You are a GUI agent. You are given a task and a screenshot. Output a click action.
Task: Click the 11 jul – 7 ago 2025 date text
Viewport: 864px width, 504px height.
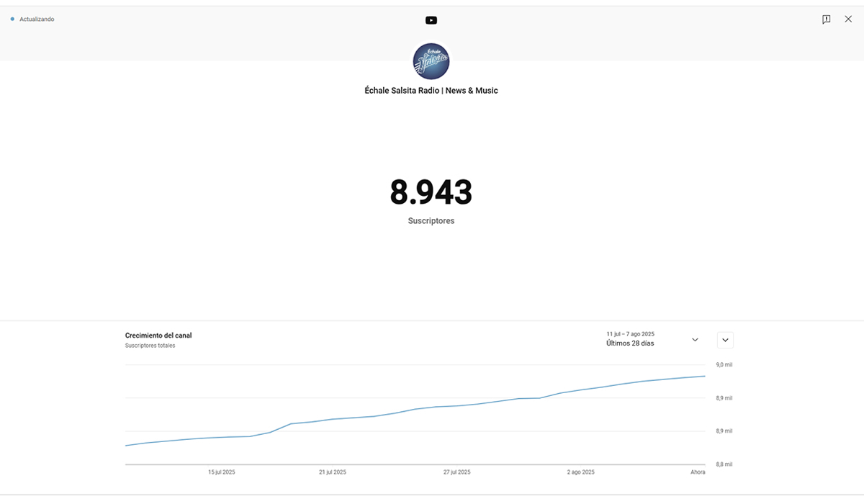(x=630, y=334)
